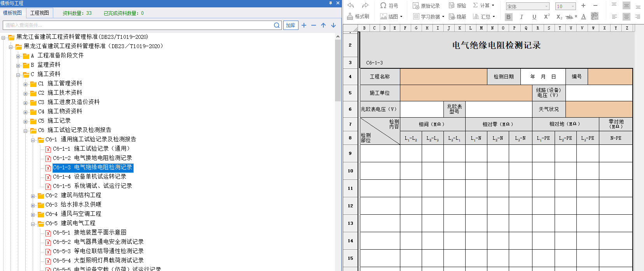Apply superscript formatting
This screenshot has width=644, height=271.
547,16
